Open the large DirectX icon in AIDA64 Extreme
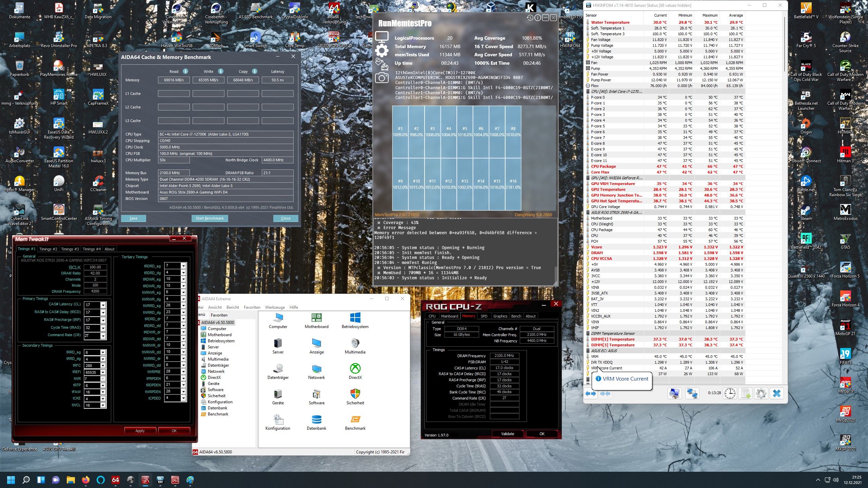This screenshot has height=488, width=868. (x=355, y=371)
